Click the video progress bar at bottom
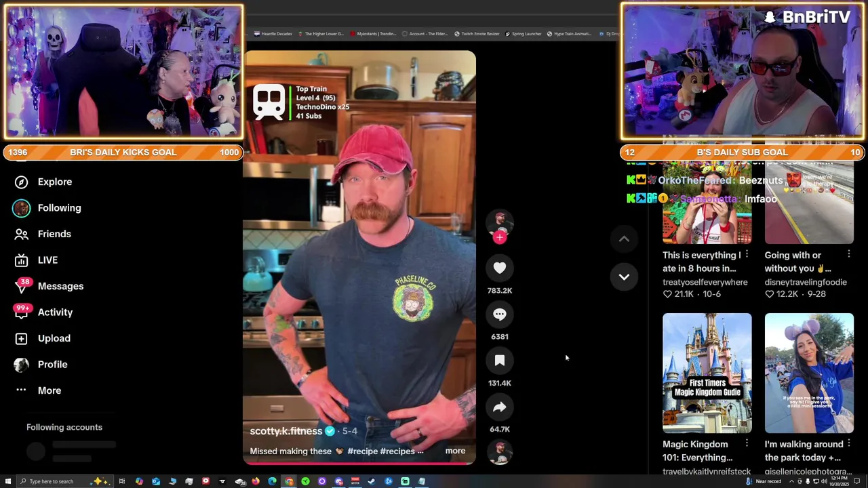868x488 pixels. [359, 464]
